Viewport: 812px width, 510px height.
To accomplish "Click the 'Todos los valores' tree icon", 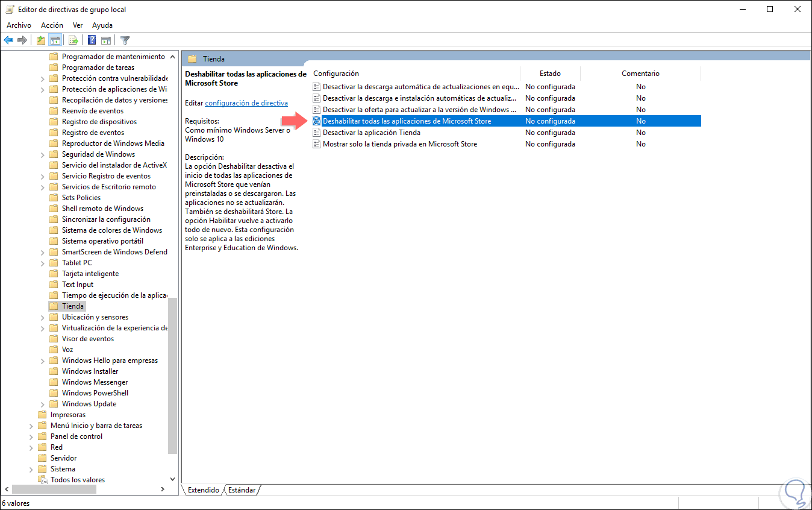I will pos(42,480).
